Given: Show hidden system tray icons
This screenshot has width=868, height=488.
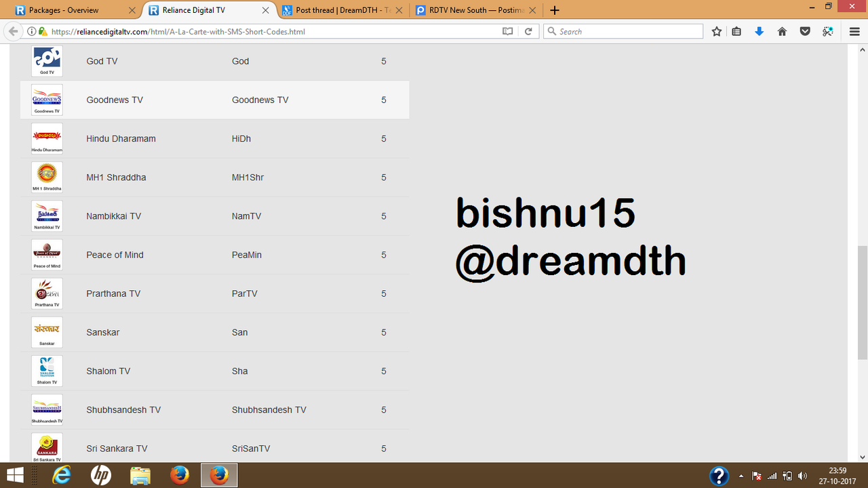Looking at the screenshot, I should coord(741,476).
